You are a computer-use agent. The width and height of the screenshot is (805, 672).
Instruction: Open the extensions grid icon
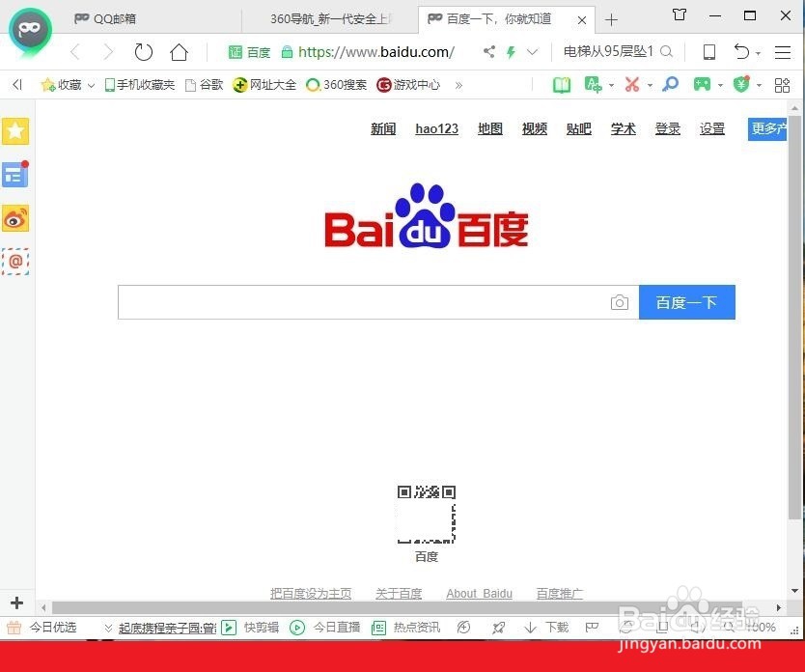pos(782,85)
